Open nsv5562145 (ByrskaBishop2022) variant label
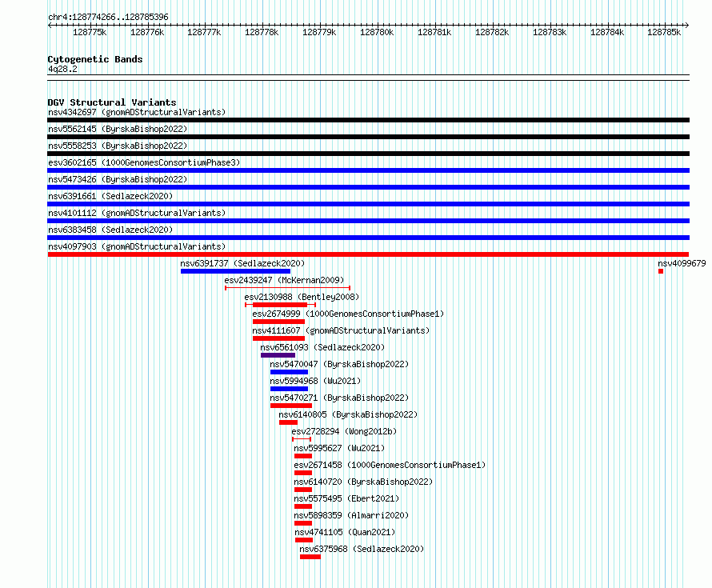The width and height of the screenshot is (712, 588). point(118,129)
